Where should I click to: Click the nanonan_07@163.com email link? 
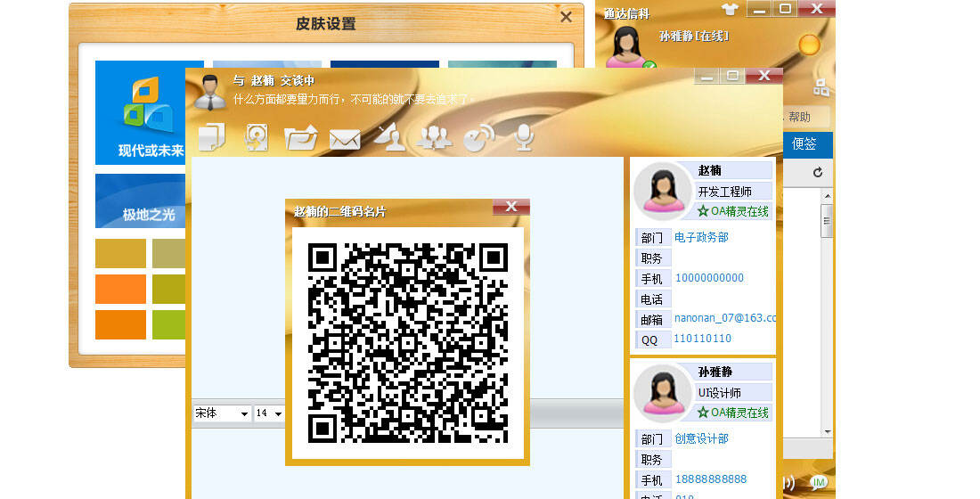(x=724, y=317)
